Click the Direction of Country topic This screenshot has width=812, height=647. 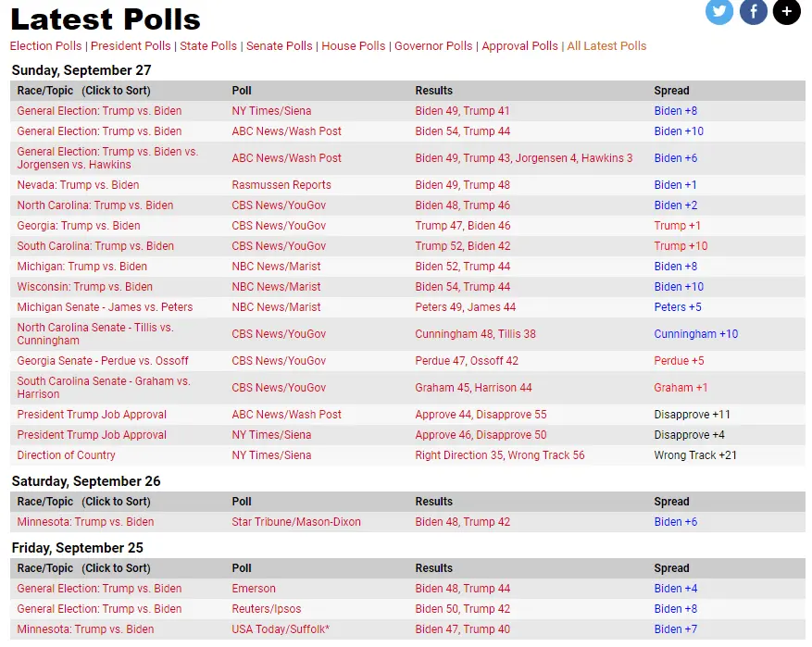(x=66, y=455)
